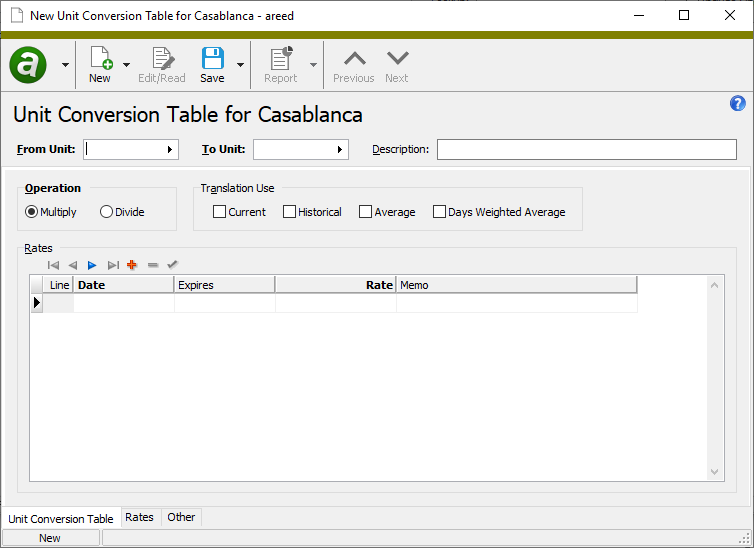Switch to the Rates tab
The image size is (754, 548).
tap(139, 517)
